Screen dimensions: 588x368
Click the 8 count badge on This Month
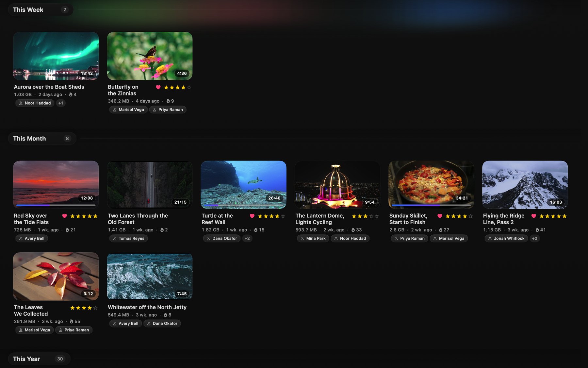point(67,139)
